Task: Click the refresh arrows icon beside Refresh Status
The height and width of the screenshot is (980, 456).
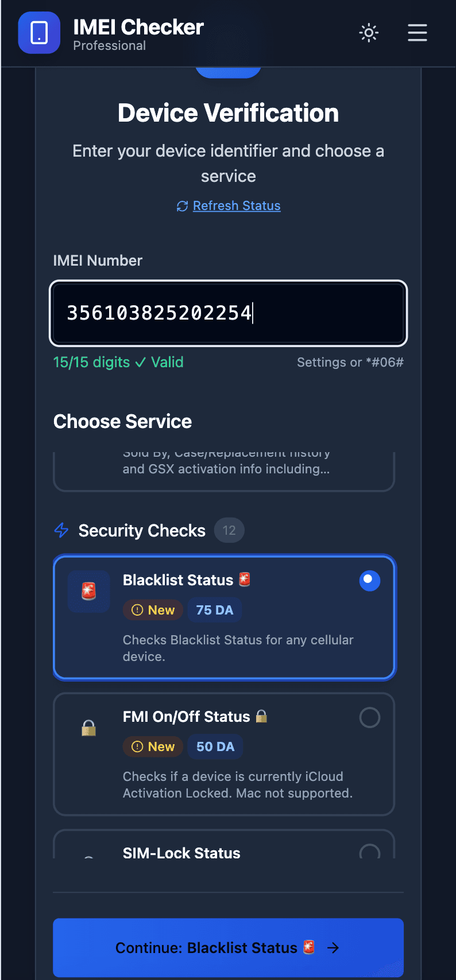Action: tap(182, 205)
